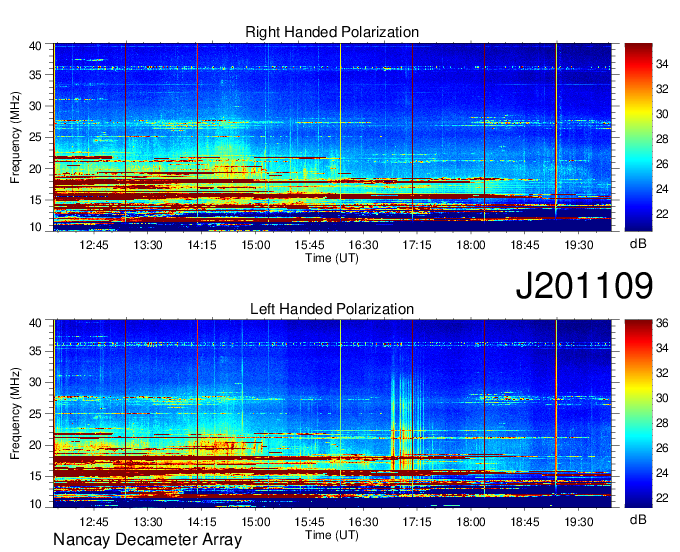The height and width of the screenshot is (552, 680).
Task: Click the 25 frequency tick on the top plot
Action: 35,137
